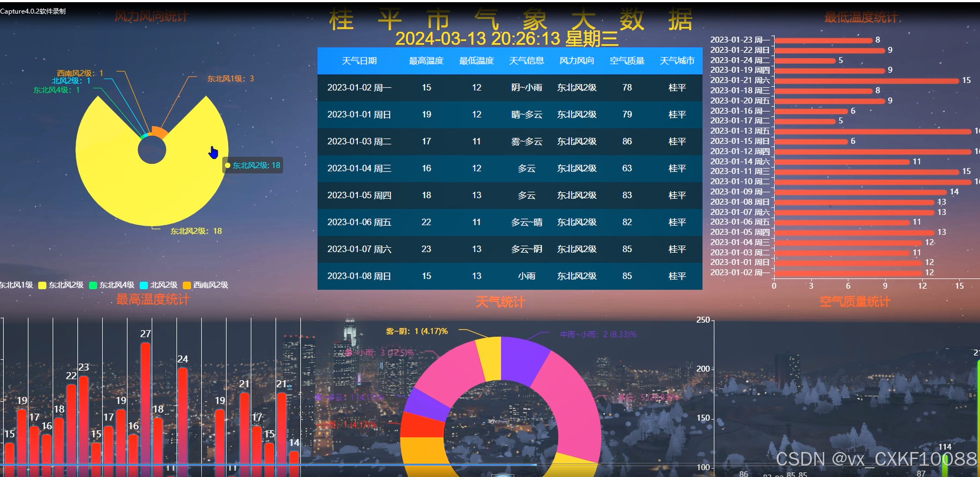Click the 空气质量统计 chart title
The width and height of the screenshot is (980, 477).
(855, 302)
